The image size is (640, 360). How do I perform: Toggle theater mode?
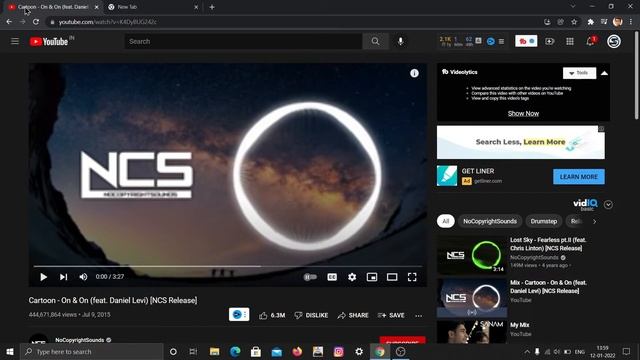392,277
